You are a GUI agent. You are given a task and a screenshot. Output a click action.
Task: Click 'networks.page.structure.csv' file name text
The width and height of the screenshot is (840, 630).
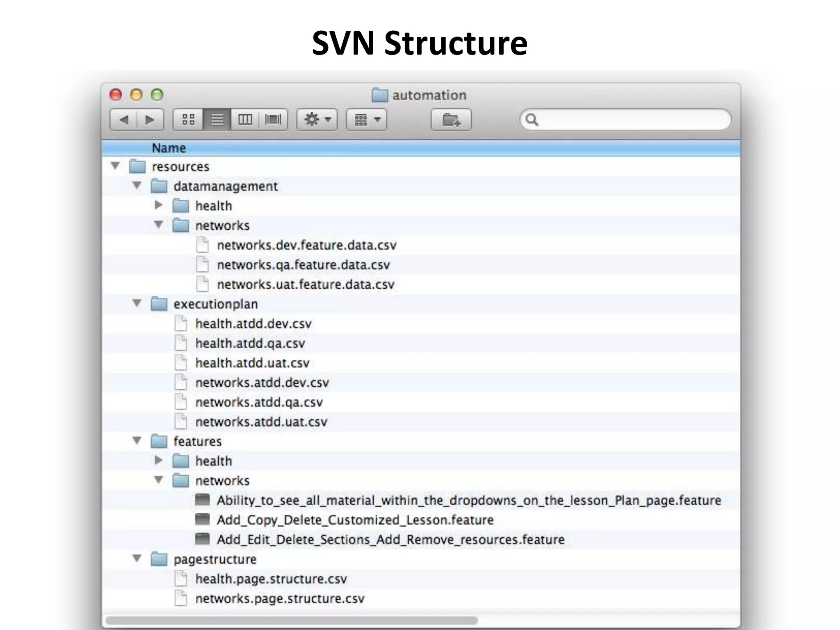point(280,599)
